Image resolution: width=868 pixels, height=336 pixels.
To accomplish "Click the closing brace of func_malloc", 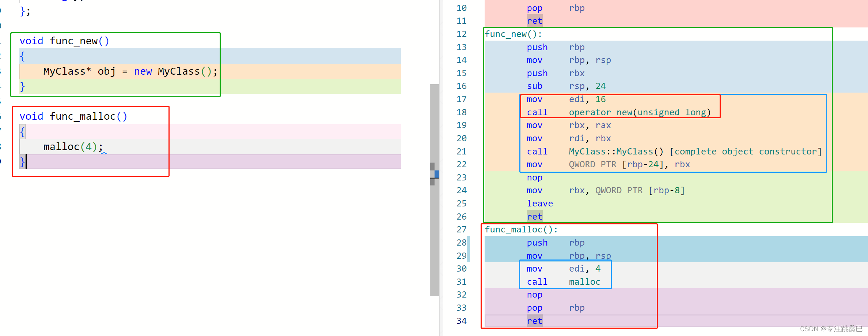I will (x=22, y=161).
